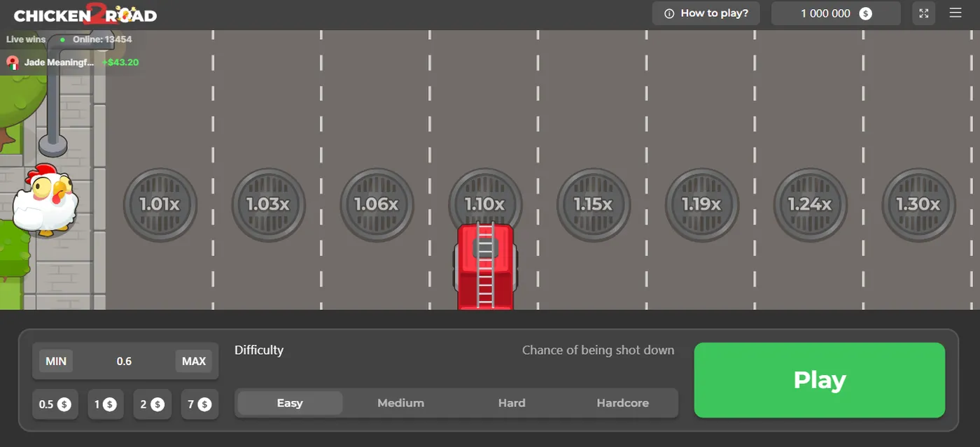Open the How to play? guide
Image resolution: width=980 pixels, height=447 pixels.
[x=706, y=13]
